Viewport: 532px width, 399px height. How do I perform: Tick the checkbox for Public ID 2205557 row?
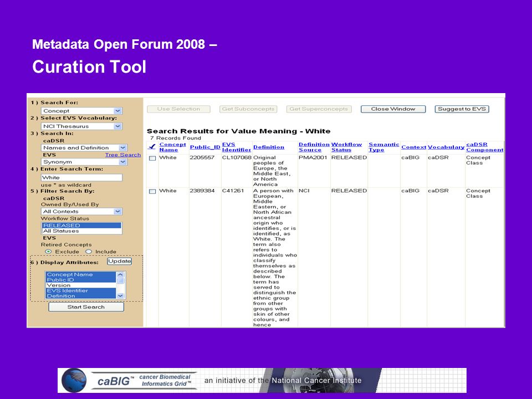tap(152, 158)
